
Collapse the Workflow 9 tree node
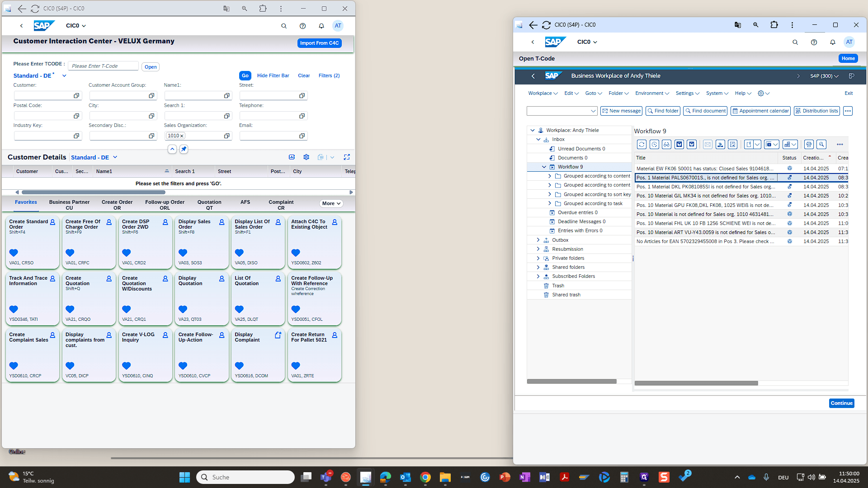[x=544, y=167]
